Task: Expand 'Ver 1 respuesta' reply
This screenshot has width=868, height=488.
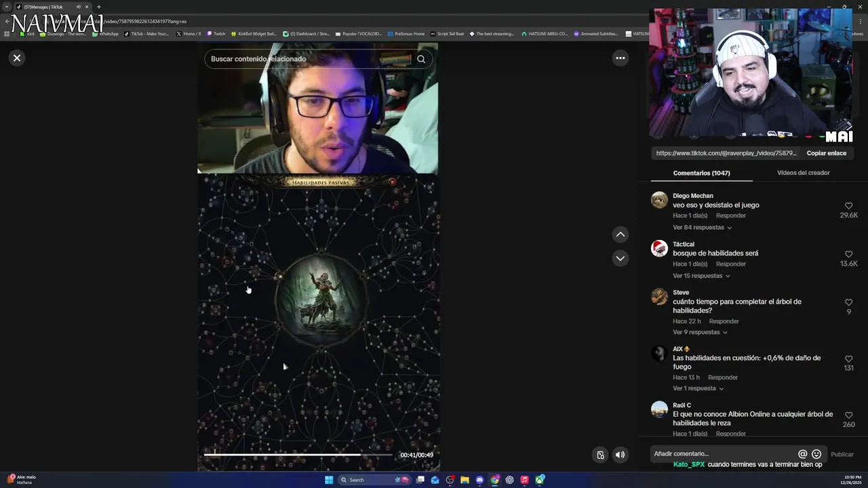Action: pyautogui.click(x=698, y=388)
